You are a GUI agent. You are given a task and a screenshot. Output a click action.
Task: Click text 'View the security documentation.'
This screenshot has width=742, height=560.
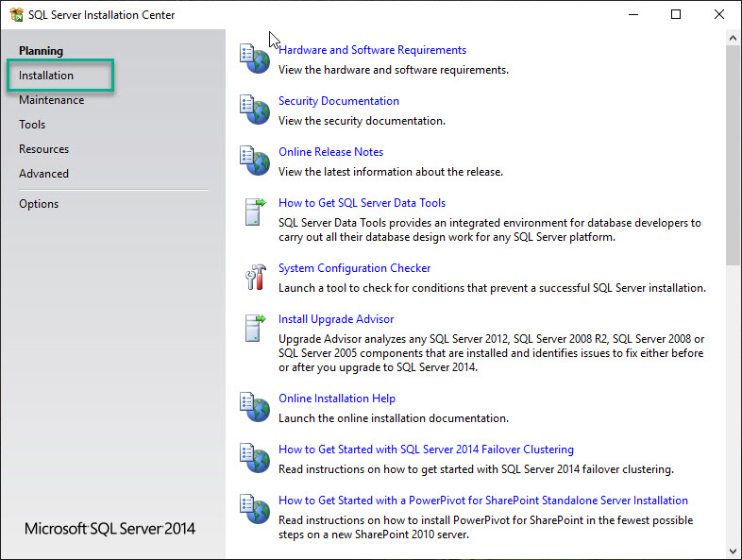click(x=362, y=121)
